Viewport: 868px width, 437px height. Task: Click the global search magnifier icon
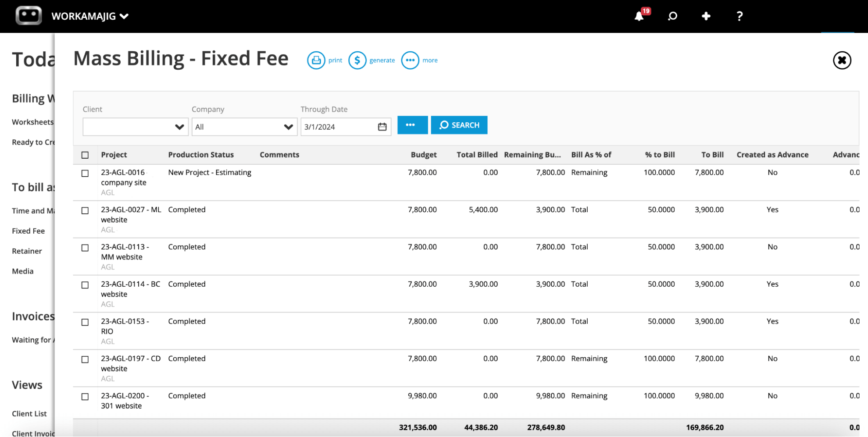(672, 16)
